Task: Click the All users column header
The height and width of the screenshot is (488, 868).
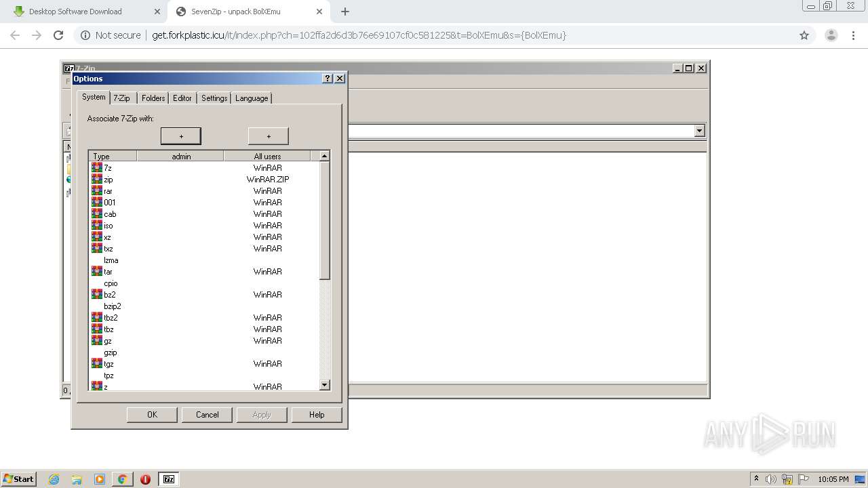Action: pyautogui.click(x=267, y=156)
